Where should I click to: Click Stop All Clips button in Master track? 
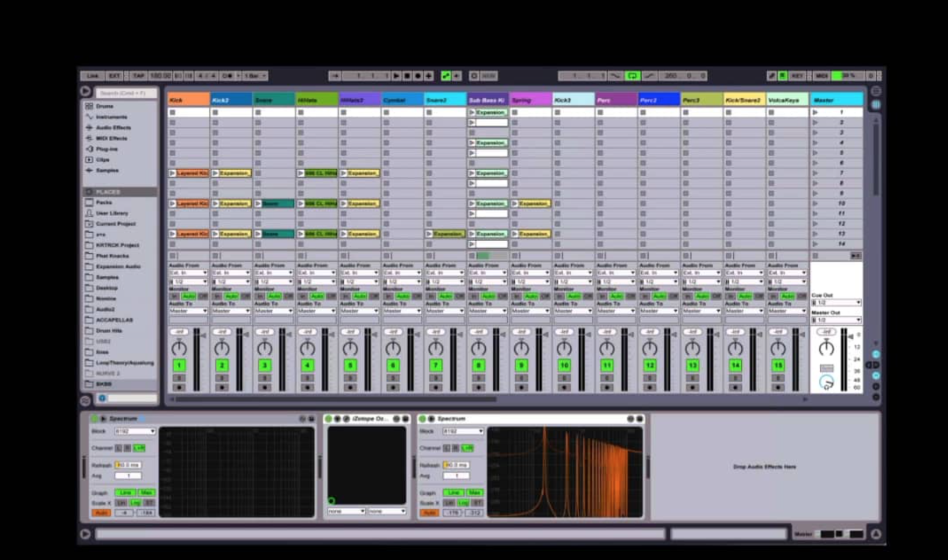816,256
